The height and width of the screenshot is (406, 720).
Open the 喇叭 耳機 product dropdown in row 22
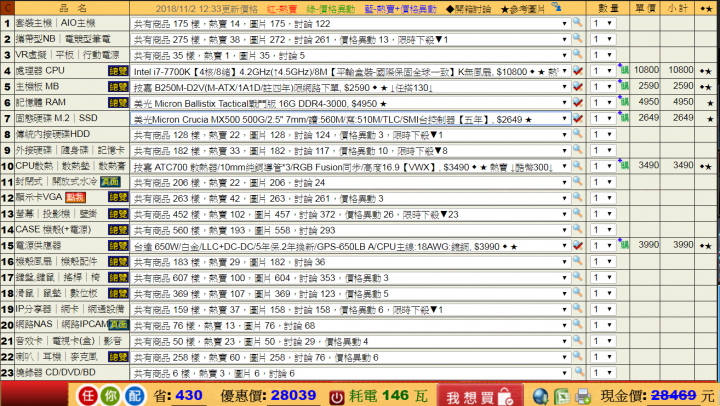(x=350, y=357)
